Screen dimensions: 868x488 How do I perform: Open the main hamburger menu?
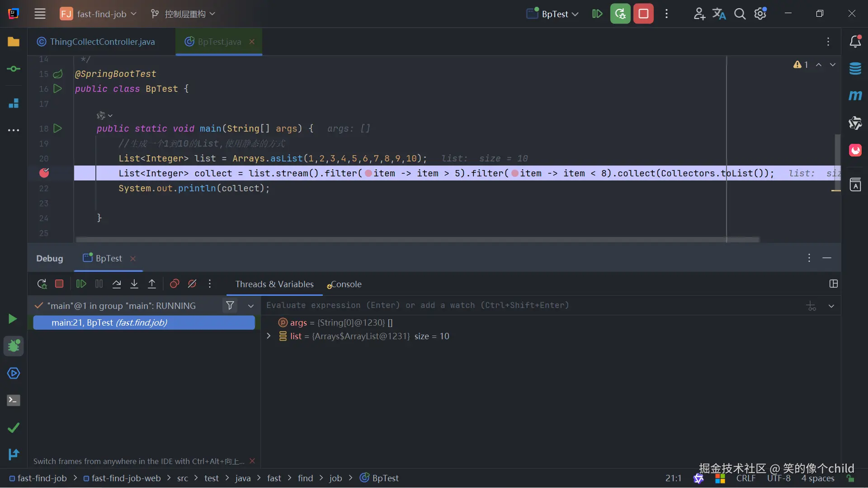40,14
